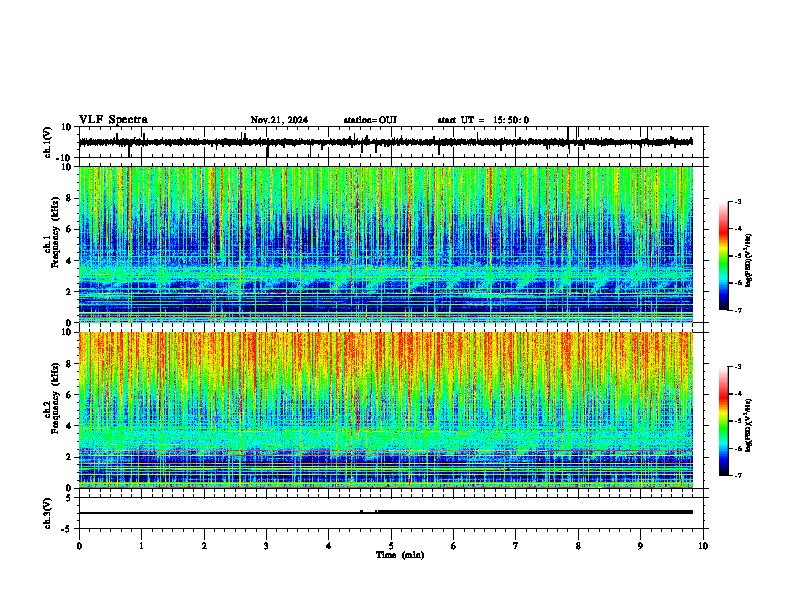The image size is (792, 612).
Task: Click the ch.1 color bar unit label
Action: [x=748, y=261]
